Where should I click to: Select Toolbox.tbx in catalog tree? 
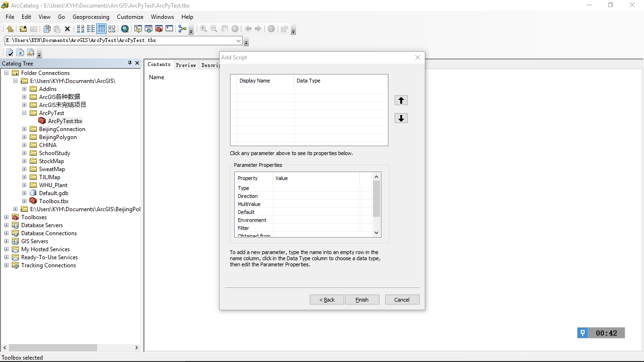[x=54, y=201]
